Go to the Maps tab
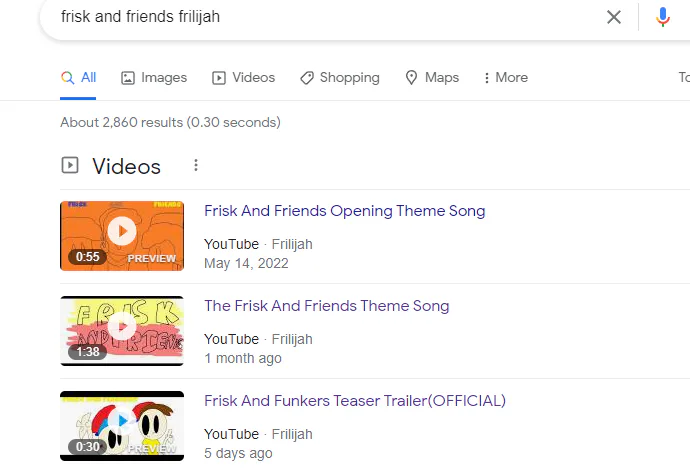 pos(432,78)
